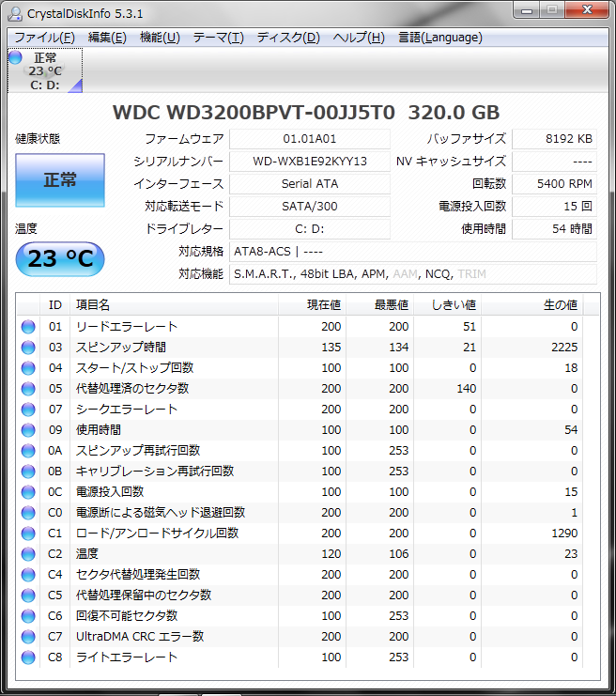Click the 対応規格 field ATA8-ACS

[x=413, y=252]
